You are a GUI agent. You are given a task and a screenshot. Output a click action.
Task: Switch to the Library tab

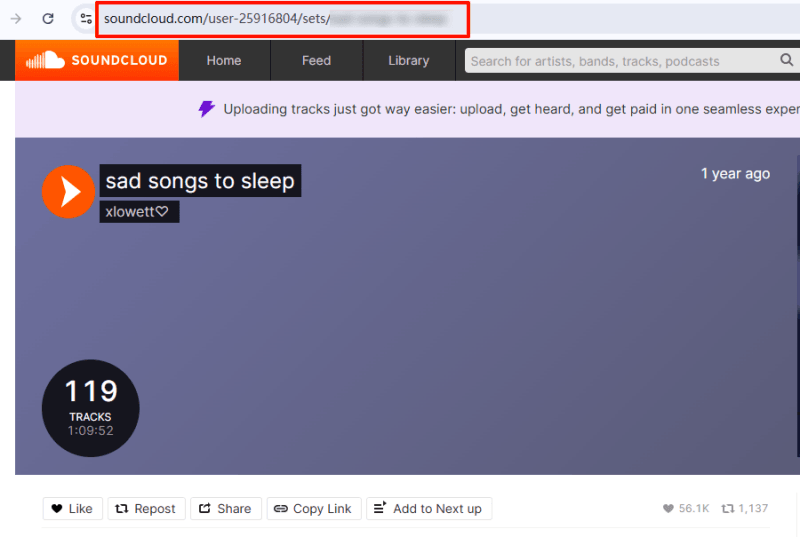(408, 61)
